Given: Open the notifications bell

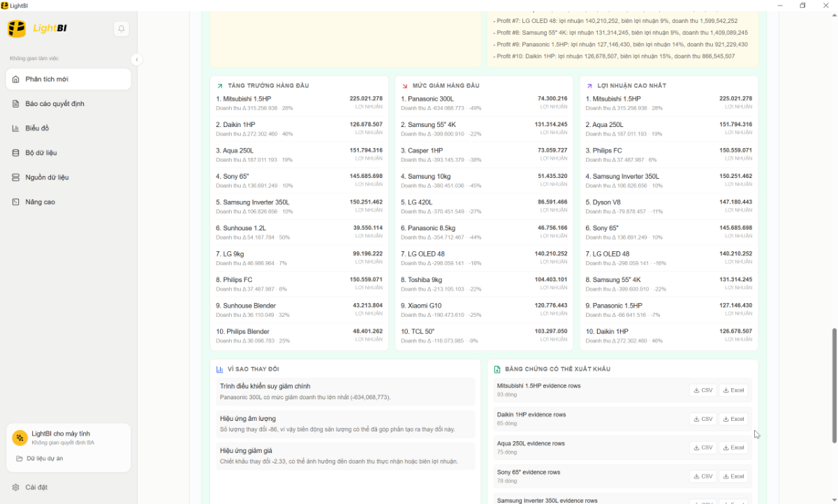Looking at the screenshot, I should click(x=122, y=29).
